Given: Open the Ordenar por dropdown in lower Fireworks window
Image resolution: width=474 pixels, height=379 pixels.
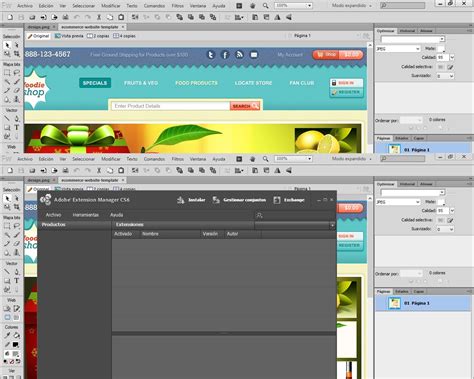Looking at the screenshot, I should click(411, 274).
